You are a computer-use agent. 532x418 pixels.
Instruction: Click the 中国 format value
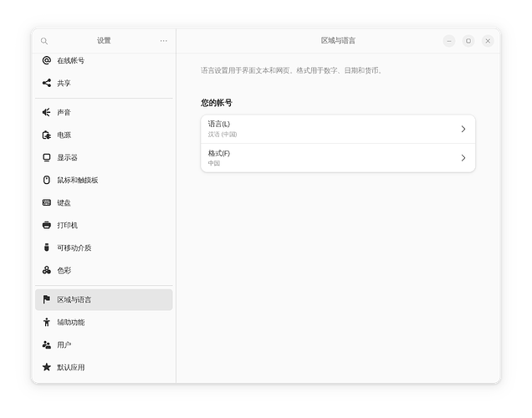[214, 163]
